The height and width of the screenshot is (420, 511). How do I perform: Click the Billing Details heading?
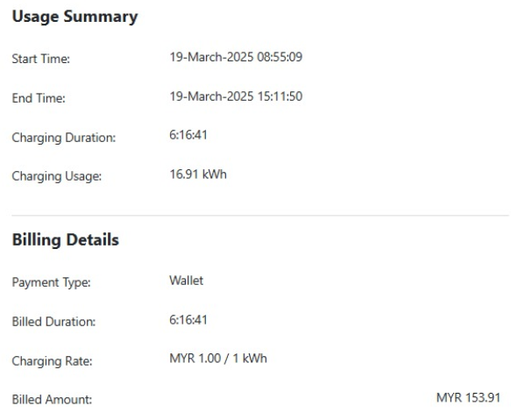[x=66, y=240]
